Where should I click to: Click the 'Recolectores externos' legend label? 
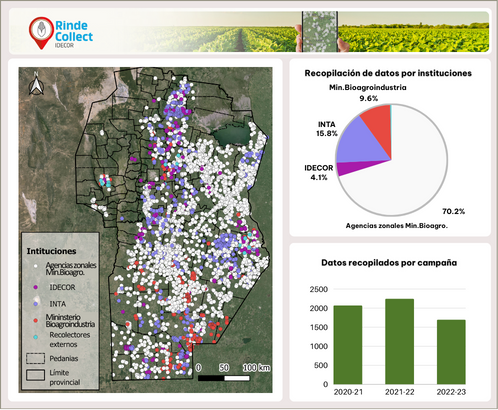(x=70, y=339)
